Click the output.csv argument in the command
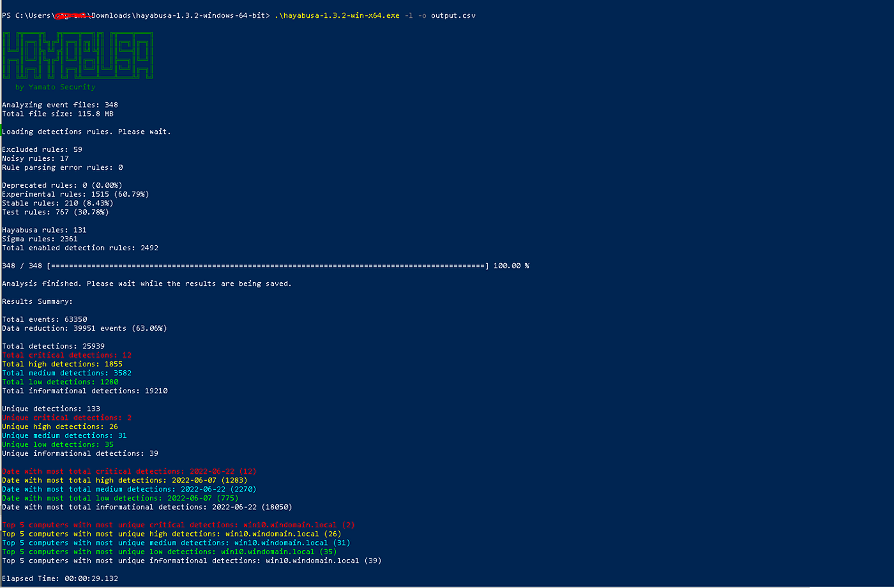 pos(453,15)
